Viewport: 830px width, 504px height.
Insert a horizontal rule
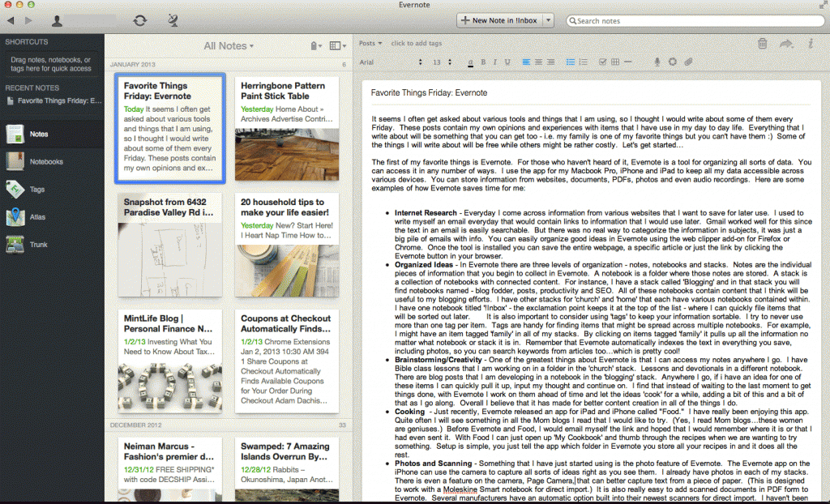[x=628, y=62]
